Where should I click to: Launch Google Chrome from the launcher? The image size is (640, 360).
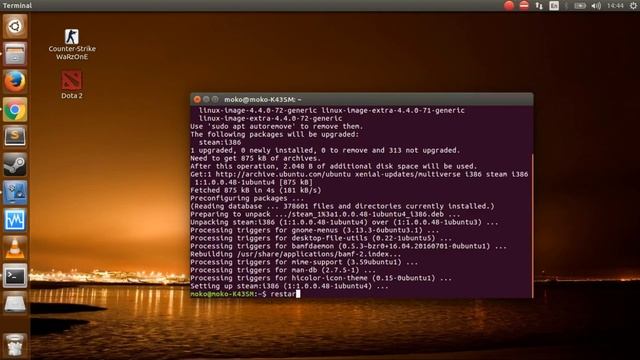pyautogui.click(x=15, y=109)
